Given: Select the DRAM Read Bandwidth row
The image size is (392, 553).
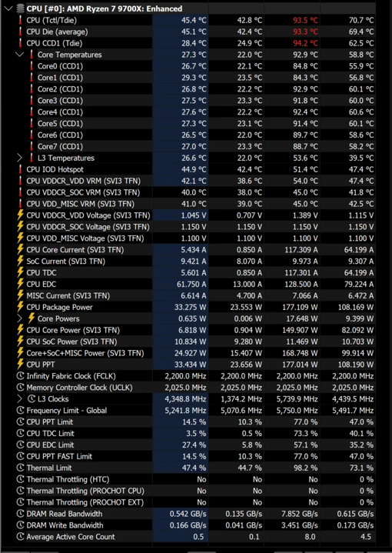Looking at the screenshot, I should pos(196,514).
